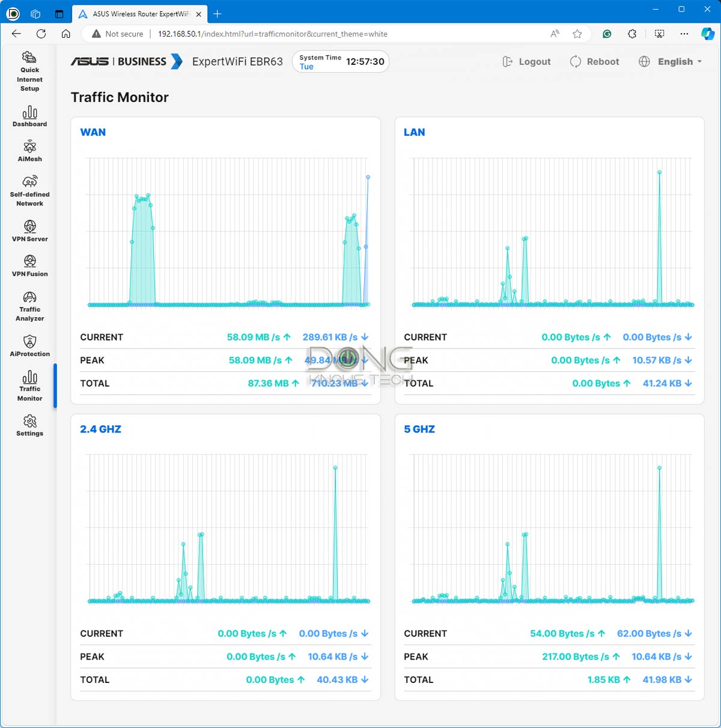Click the 5 GHZ panel heading
The width and height of the screenshot is (721, 728).
[419, 429]
